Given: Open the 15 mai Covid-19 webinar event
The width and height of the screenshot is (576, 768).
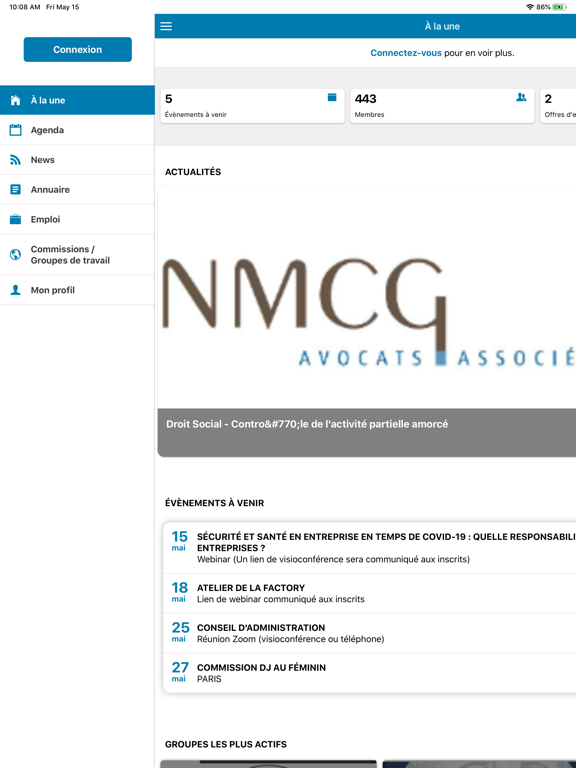Looking at the screenshot, I should pyautogui.click(x=369, y=548).
